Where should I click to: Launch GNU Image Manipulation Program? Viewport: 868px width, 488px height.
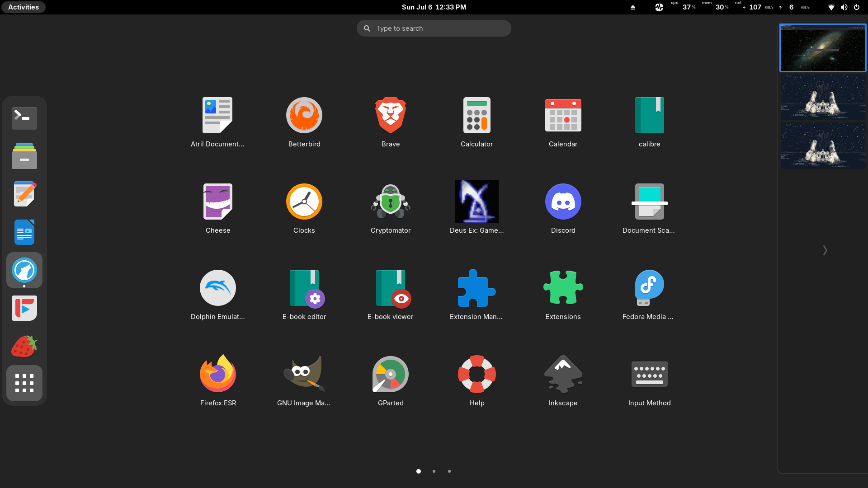[x=304, y=381]
